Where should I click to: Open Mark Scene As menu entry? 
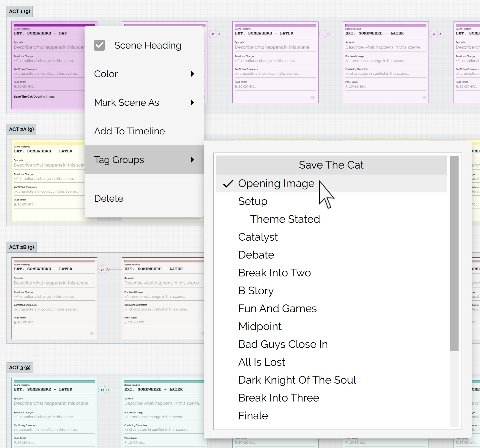pyautogui.click(x=144, y=102)
